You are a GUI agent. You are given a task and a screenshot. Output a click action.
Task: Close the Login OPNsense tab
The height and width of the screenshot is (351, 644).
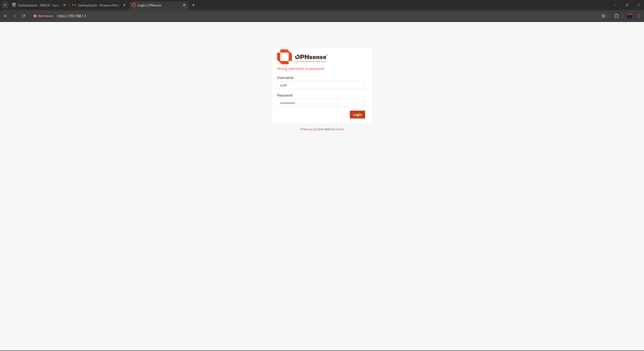184,5
